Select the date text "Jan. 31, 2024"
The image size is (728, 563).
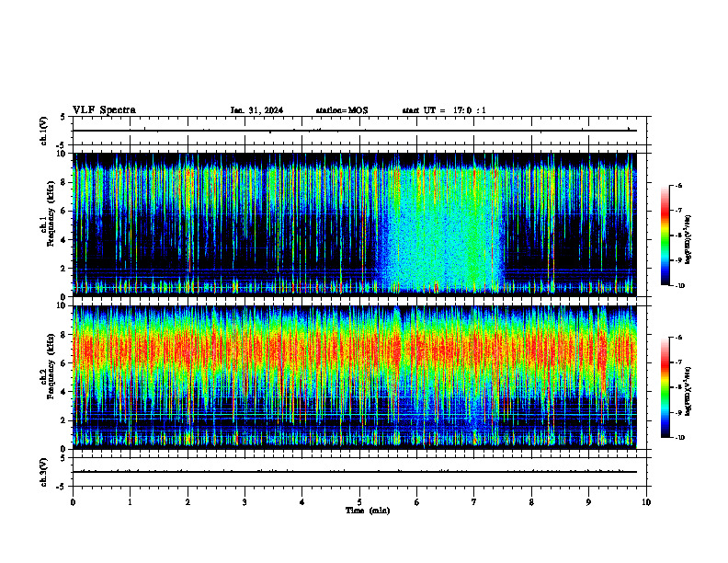(x=256, y=110)
